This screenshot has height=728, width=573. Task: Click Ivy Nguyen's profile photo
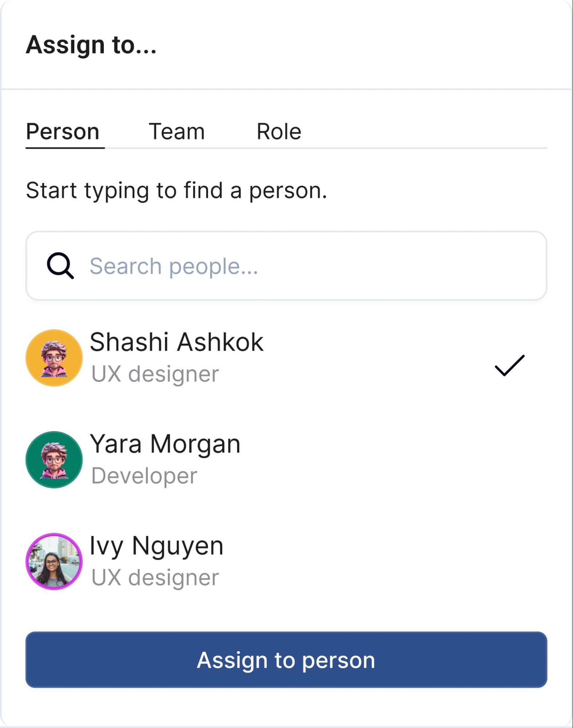tap(54, 561)
